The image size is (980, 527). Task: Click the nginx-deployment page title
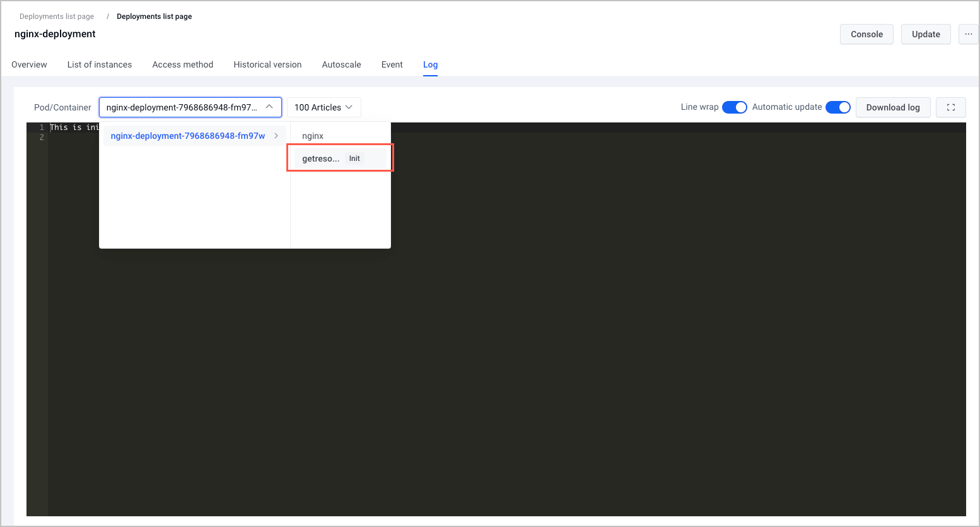pos(55,34)
